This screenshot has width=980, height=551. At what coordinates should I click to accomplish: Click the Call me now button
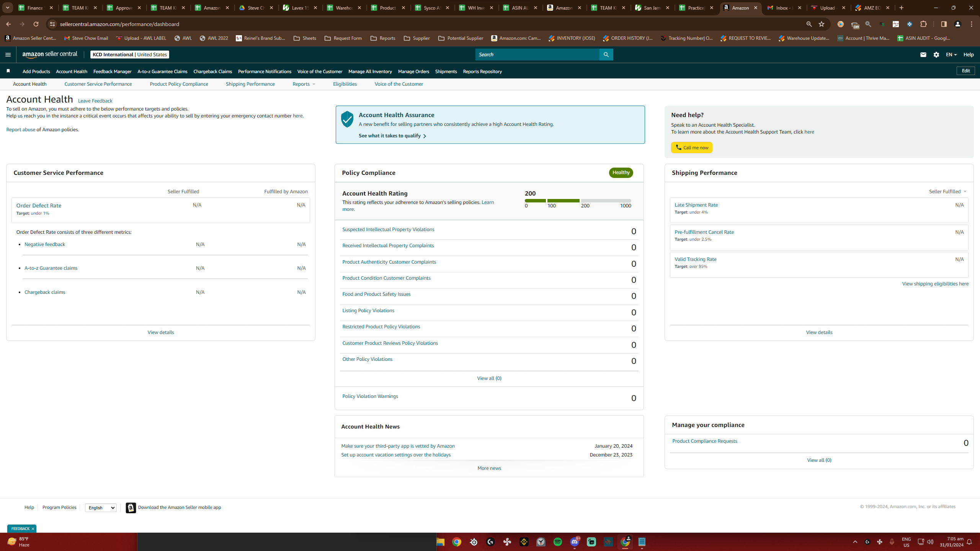[692, 147]
